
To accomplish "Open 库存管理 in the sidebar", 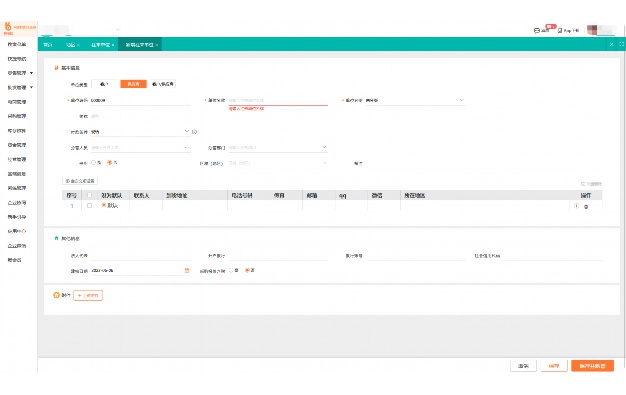I will pyautogui.click(x=17, y=131).
